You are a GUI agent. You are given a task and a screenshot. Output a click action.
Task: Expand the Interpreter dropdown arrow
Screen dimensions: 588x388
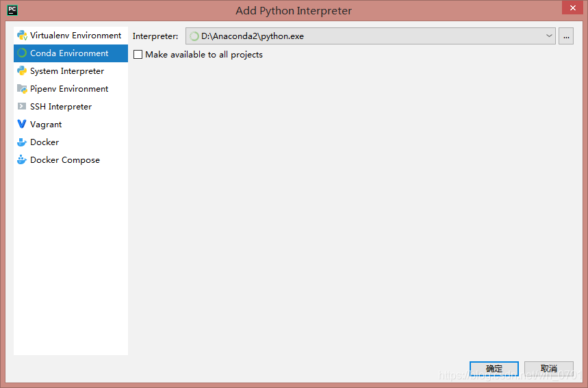pyautogui.click(x=549, y=36)
